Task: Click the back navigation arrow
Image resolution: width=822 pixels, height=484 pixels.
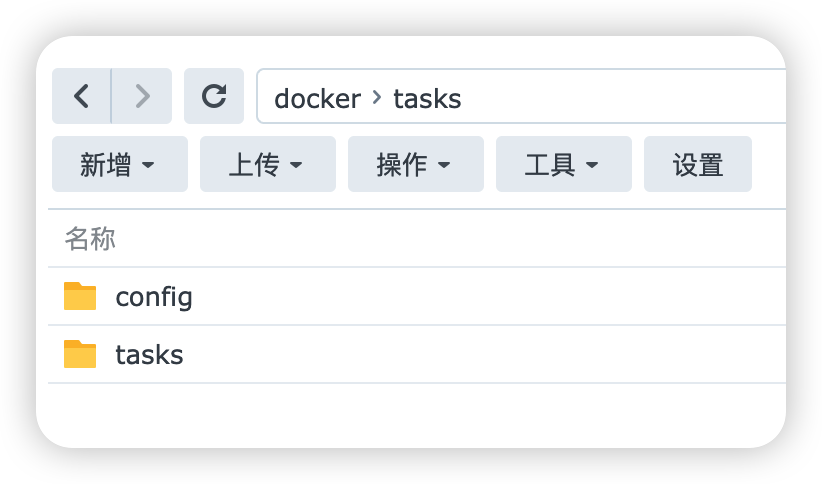Action: coord(81,96)
